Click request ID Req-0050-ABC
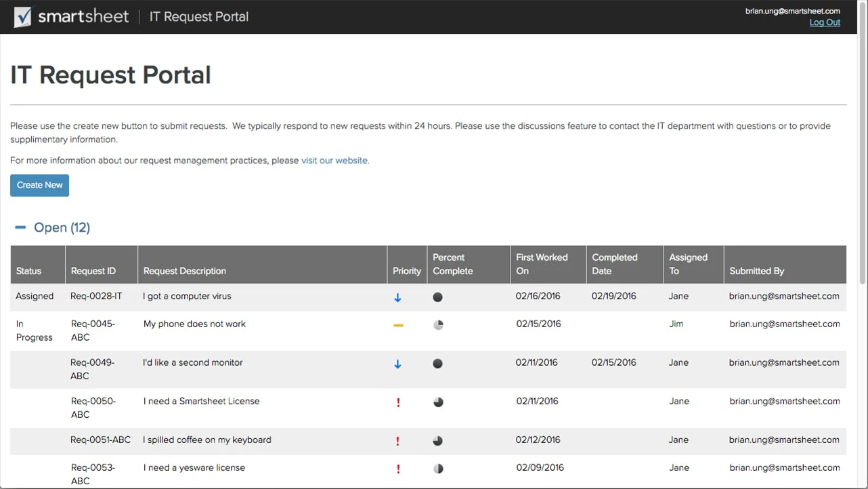The height and width of the screenshot is (489, 868). 93,408
